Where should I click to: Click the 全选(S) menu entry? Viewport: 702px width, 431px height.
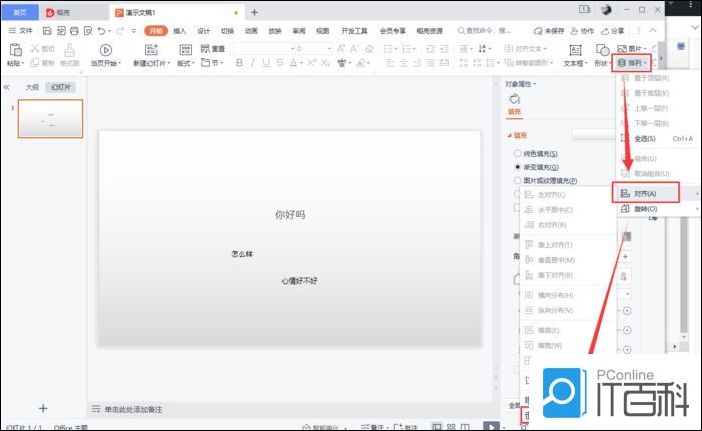click(645, 139)
